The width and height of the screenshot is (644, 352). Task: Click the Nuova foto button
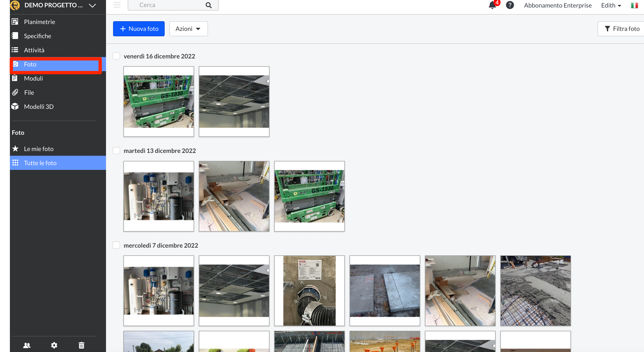(139, 29)
